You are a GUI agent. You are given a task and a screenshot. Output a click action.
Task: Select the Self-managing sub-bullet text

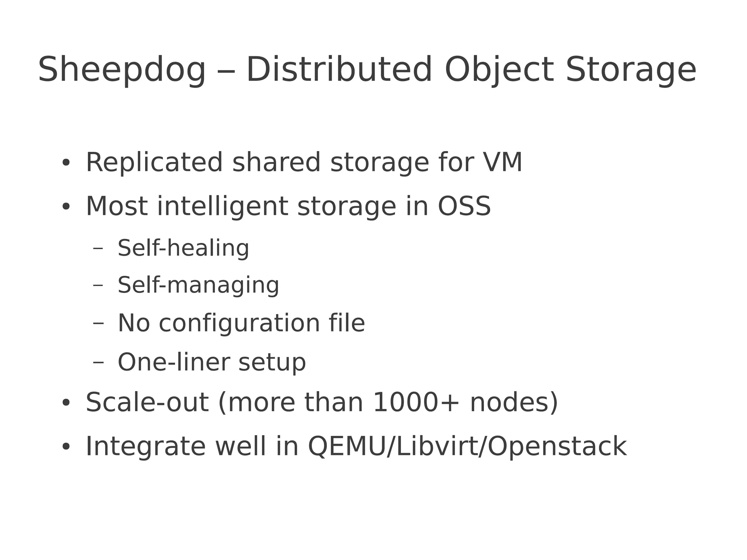(x=198, y=285)
